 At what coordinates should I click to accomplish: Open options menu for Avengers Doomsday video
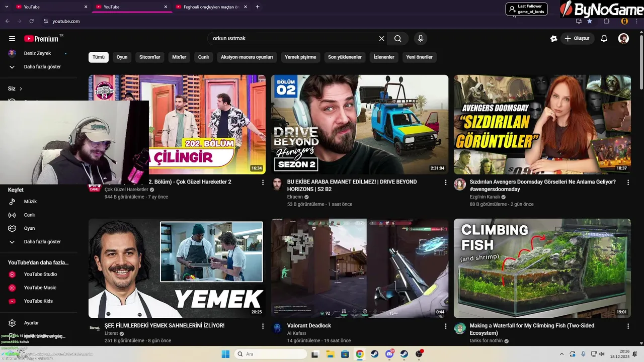(x=628, y=182)
